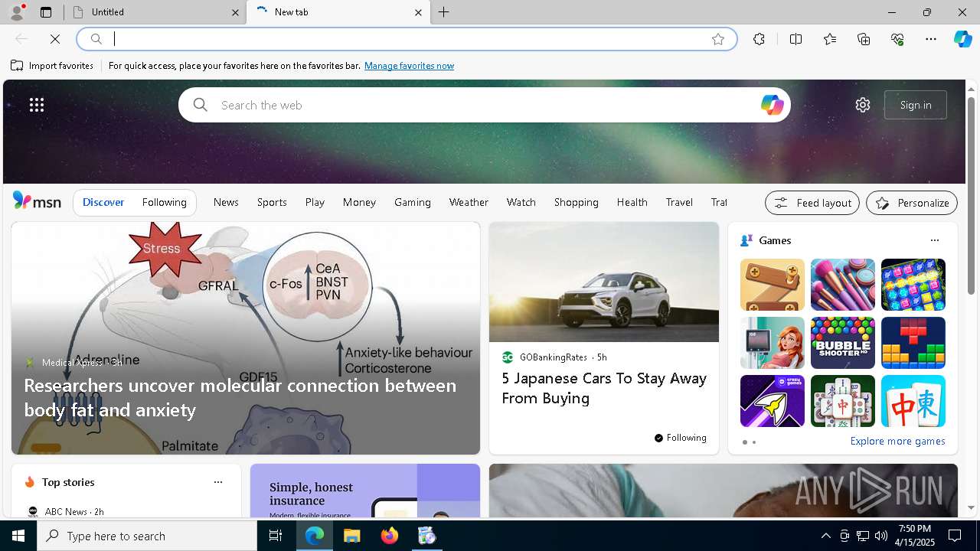Select the Following feed tab

(165, 202)
